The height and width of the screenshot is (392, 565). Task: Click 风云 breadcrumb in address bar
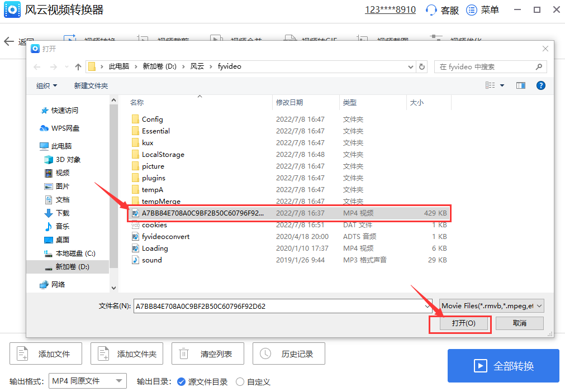197,66
